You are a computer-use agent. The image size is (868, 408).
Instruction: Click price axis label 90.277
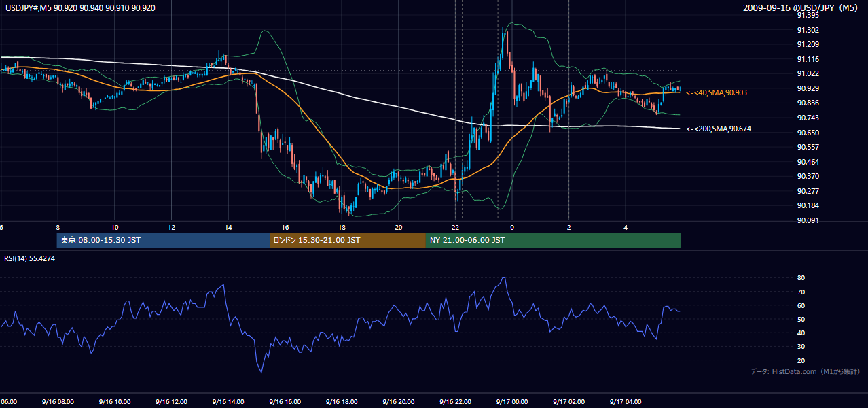pos(808,191)
